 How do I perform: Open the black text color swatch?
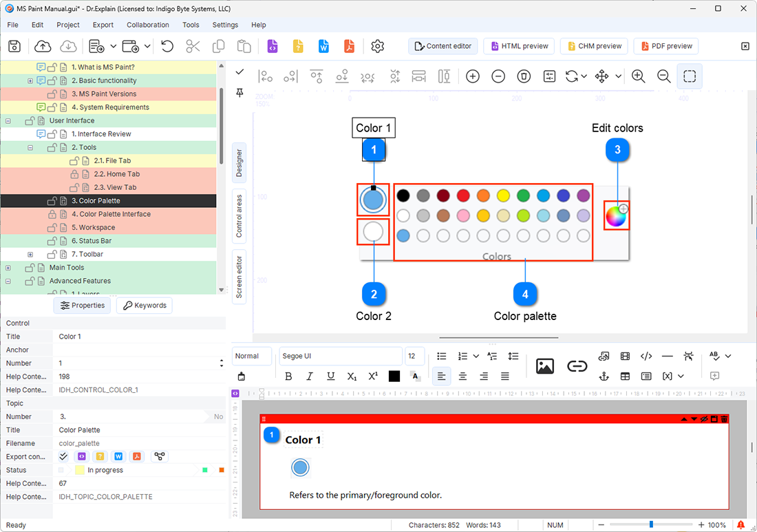pyautogui.click(x=394, y=376)
